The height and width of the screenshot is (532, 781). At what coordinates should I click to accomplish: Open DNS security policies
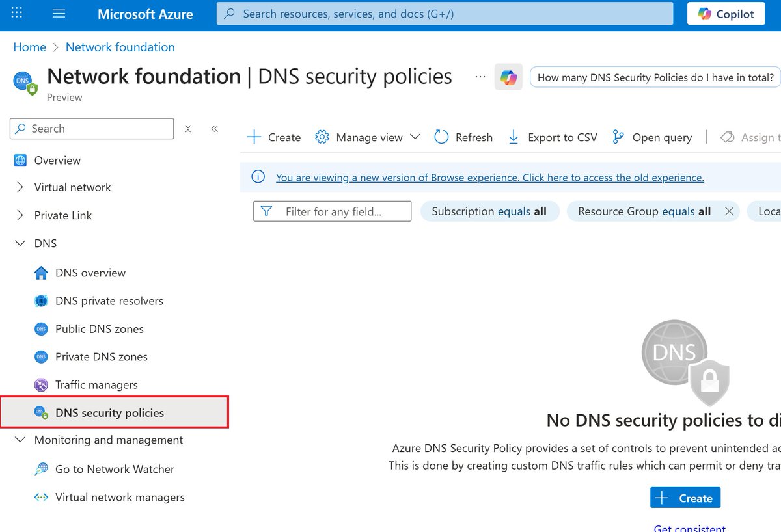pyautogui.click(x=109, y=412)
